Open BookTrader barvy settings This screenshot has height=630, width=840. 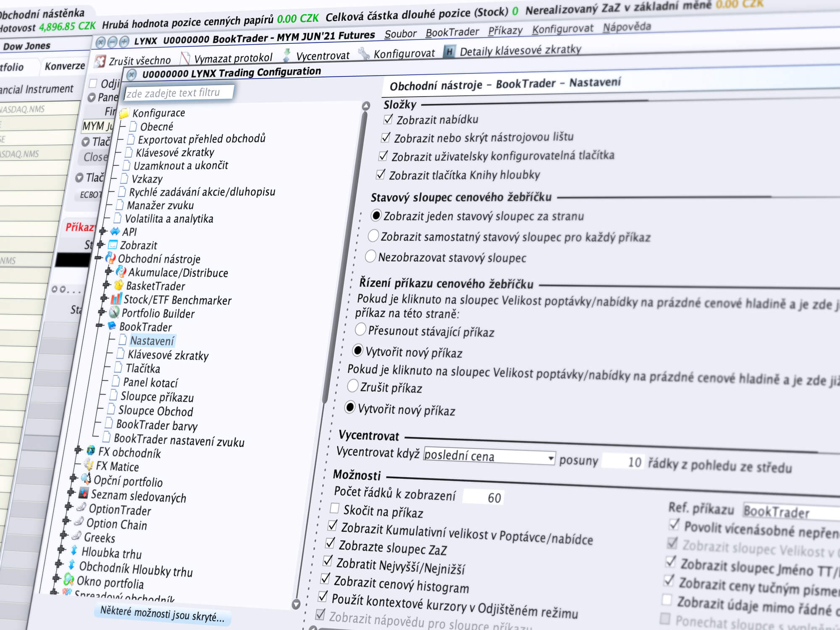coord(157,425)
